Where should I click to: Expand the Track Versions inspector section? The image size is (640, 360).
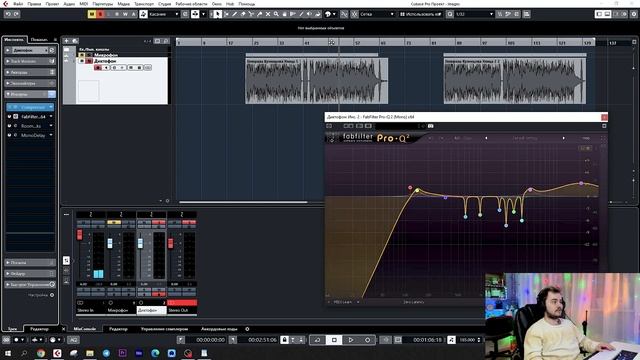point(30,61)
